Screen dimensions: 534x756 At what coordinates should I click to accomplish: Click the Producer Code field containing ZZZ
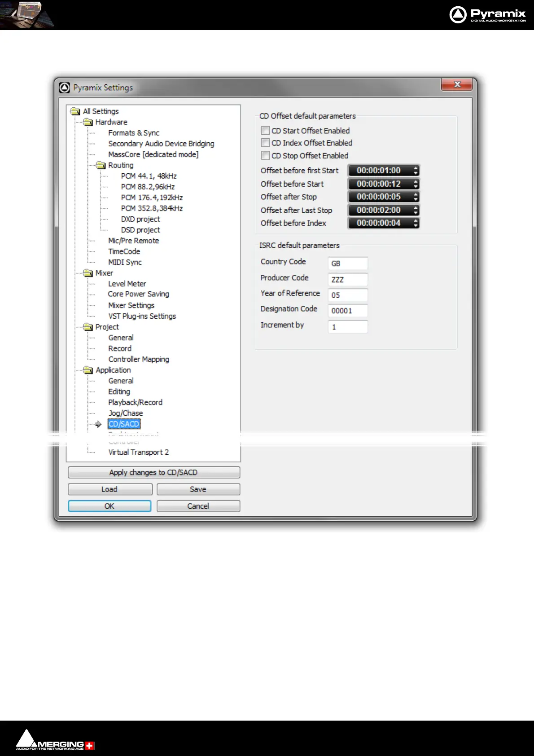(x=348, y=280)
